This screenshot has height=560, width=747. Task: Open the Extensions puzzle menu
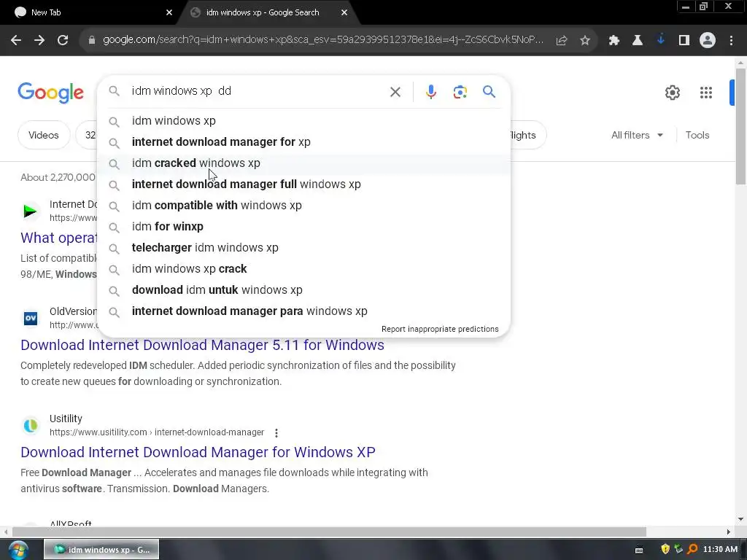coord(614,41)
